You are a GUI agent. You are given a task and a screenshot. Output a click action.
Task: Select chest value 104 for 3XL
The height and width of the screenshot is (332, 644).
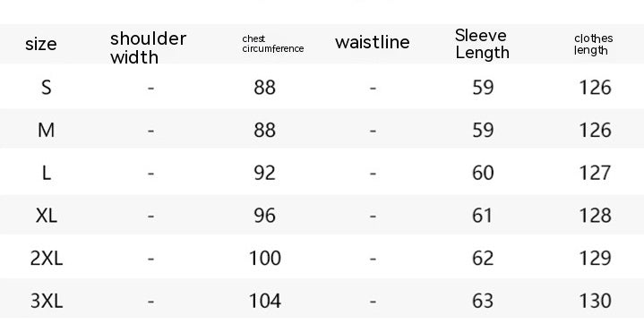tap(265, 301)
